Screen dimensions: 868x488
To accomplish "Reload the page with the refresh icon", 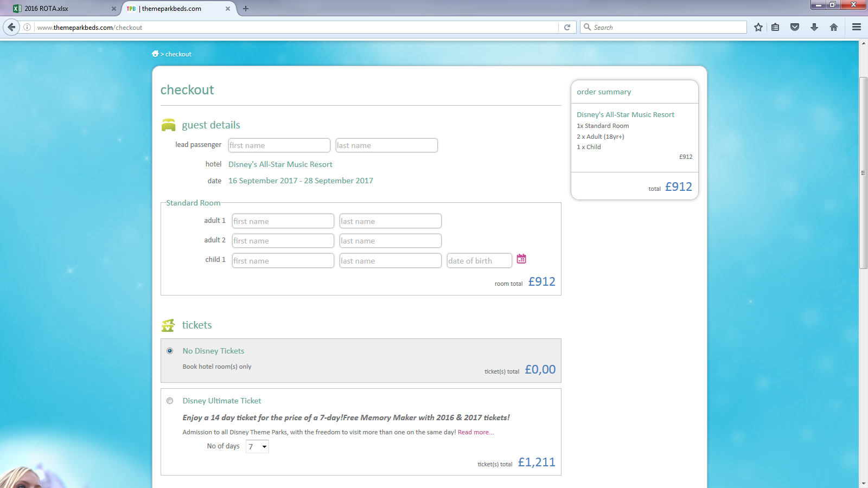I will click(567, 27).
